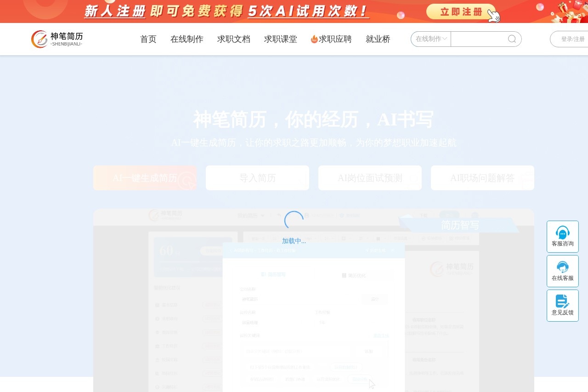Open AI职场问题解答

tap(482, 178)
